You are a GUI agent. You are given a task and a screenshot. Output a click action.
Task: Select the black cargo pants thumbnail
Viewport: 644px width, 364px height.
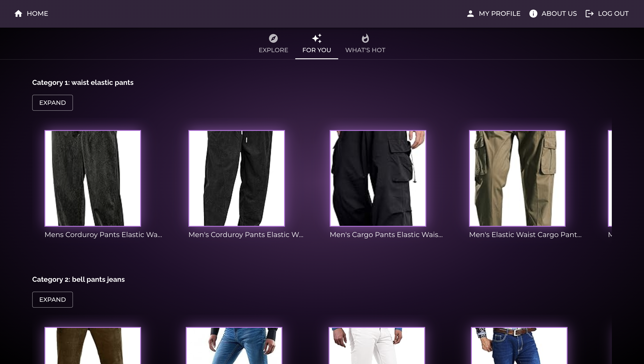[378, 178]
